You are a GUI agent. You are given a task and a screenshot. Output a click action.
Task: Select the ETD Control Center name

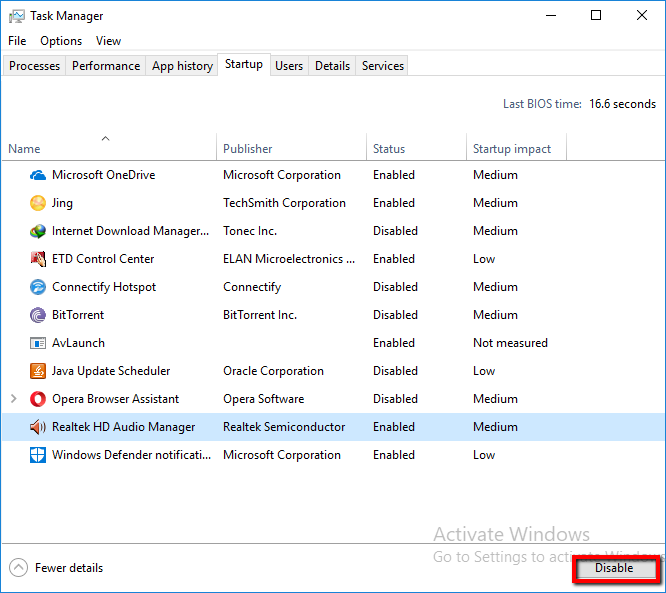coord(103,259)
